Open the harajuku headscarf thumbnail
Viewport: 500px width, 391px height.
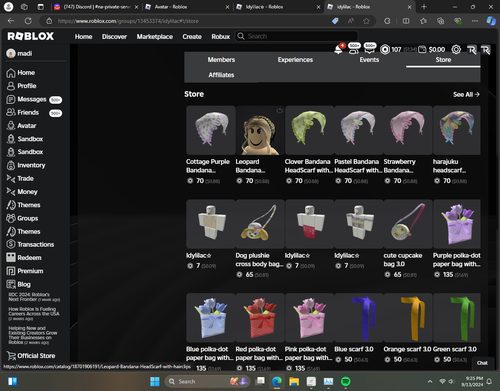click(x=457, y=130)
